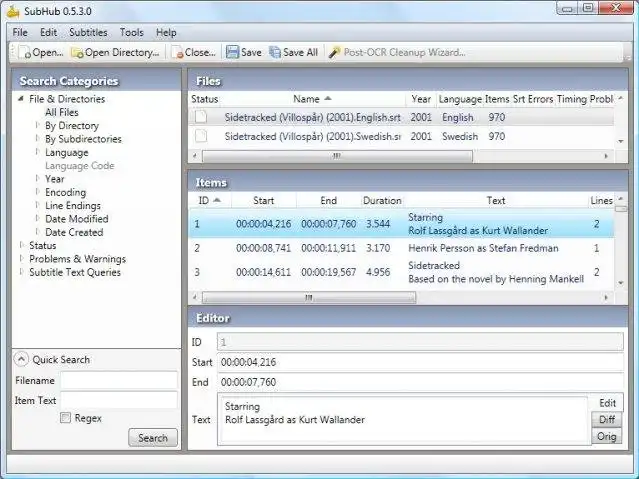Expand the Language tree node
The image size is (639, 479).
click(x=37, y=152)
